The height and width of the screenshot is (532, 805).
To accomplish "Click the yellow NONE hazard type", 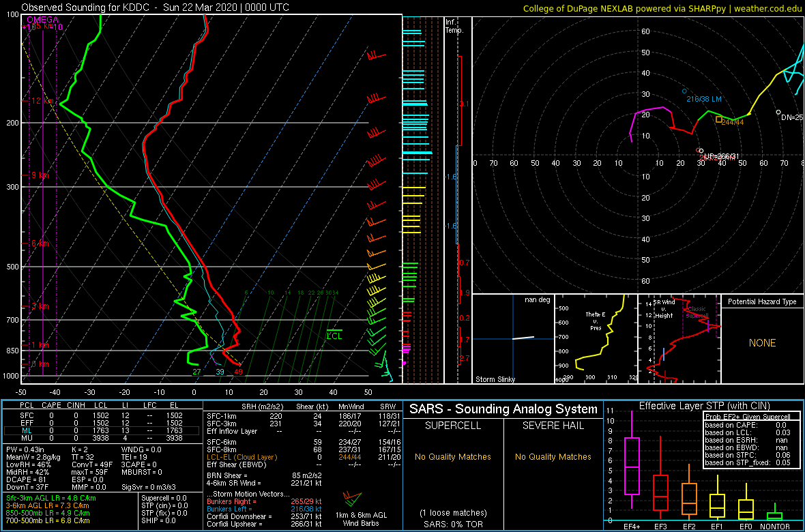I will (x=763, y=343).
